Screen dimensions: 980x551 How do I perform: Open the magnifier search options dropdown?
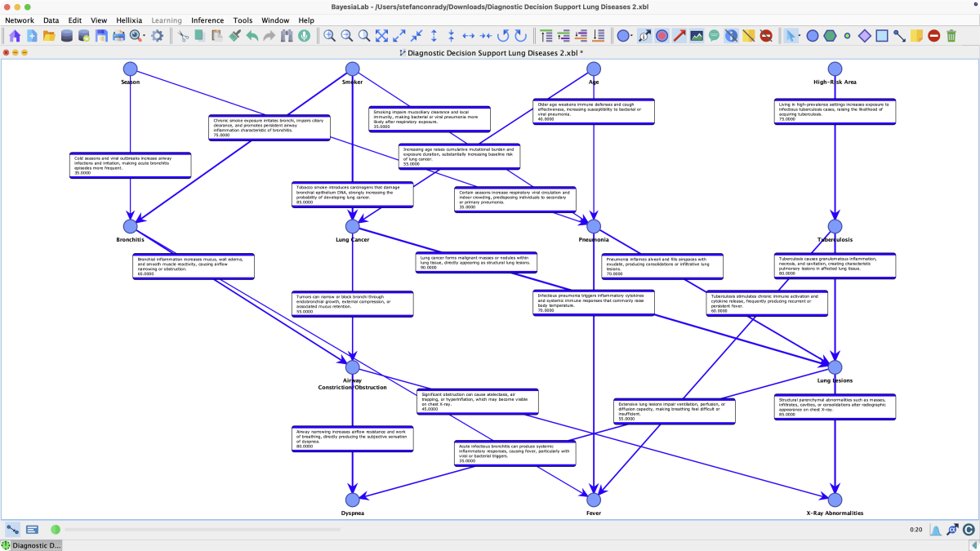point(137,36)
